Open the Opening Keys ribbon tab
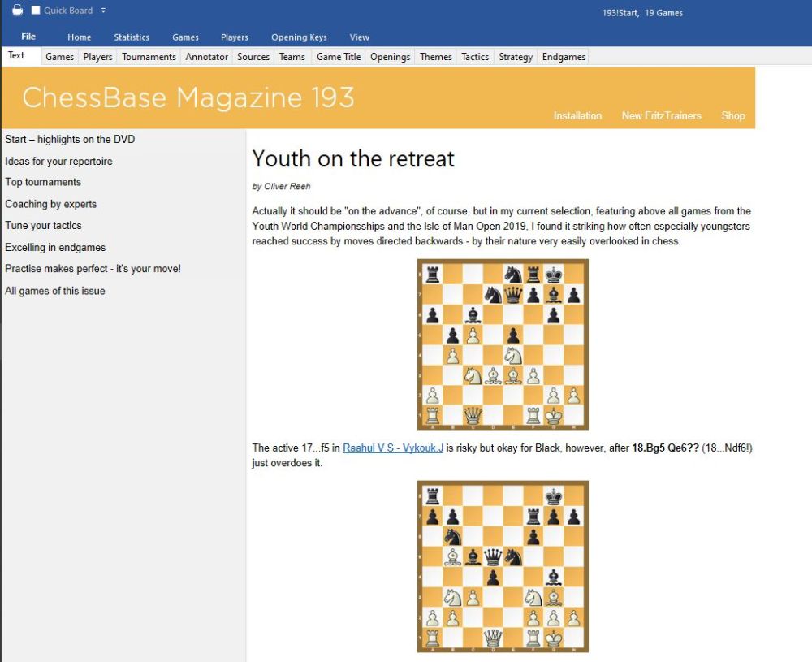The image size is (812, 662). [299, 37]
